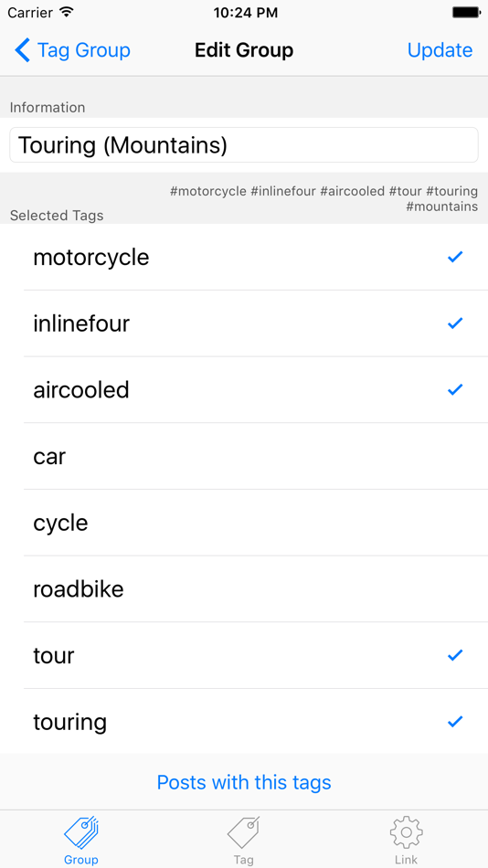
Task: Select the cycle tag row
Action: tap(244, 523)
